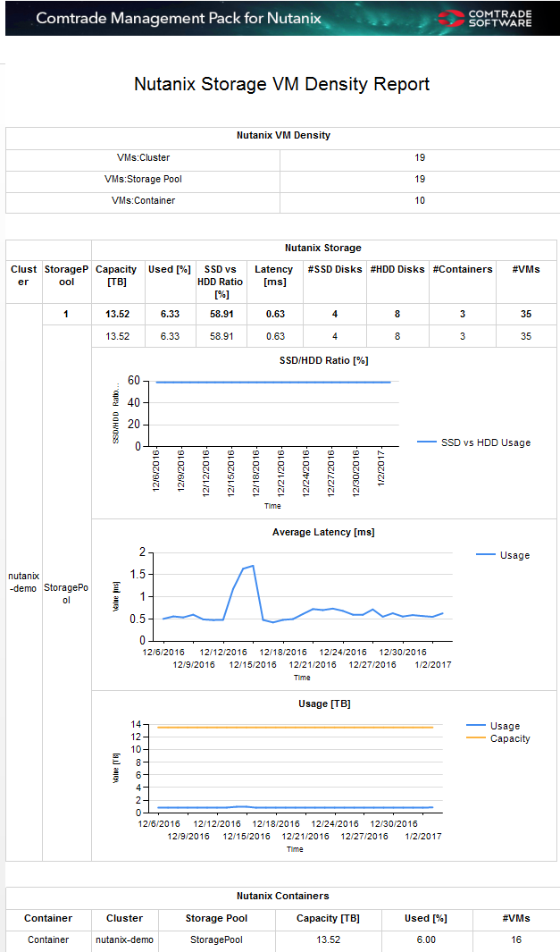The width and height of the screenshot is (560, 952).
Task: Click the SSD/HDD Ratio [%] chart title
Action: [324, 360]
